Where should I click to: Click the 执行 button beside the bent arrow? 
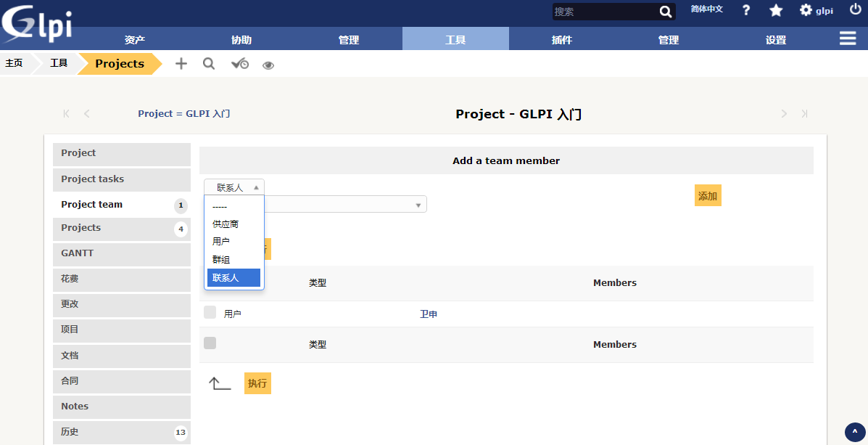257,383
